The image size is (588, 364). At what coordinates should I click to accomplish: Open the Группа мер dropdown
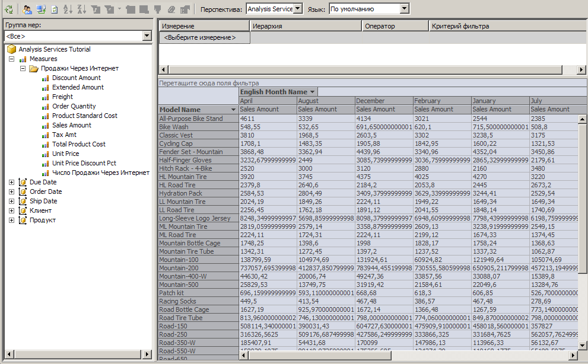(147, 36)
